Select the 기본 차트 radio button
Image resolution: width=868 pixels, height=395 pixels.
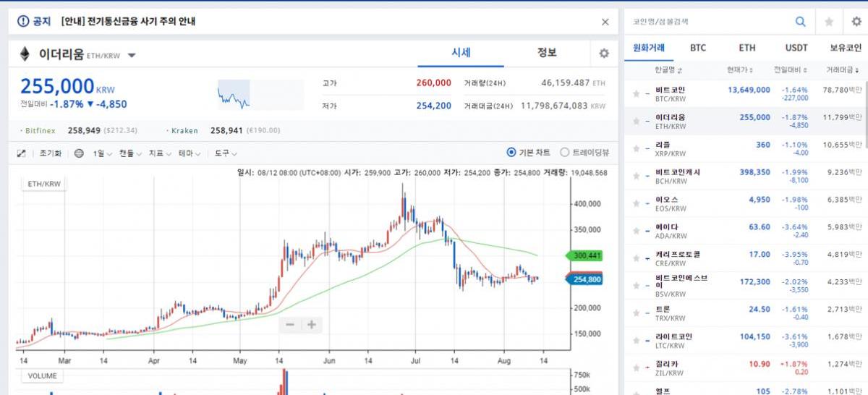point(512,153)
